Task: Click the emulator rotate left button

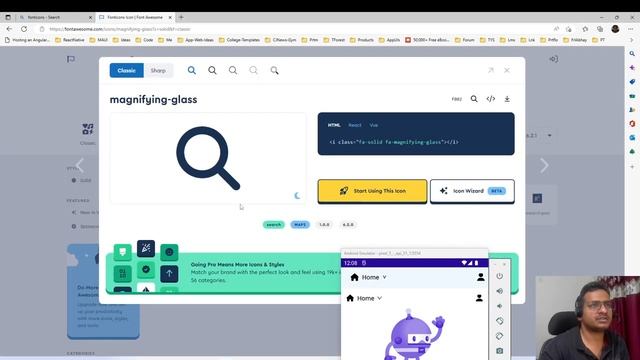Action: (x=500, y=321)
